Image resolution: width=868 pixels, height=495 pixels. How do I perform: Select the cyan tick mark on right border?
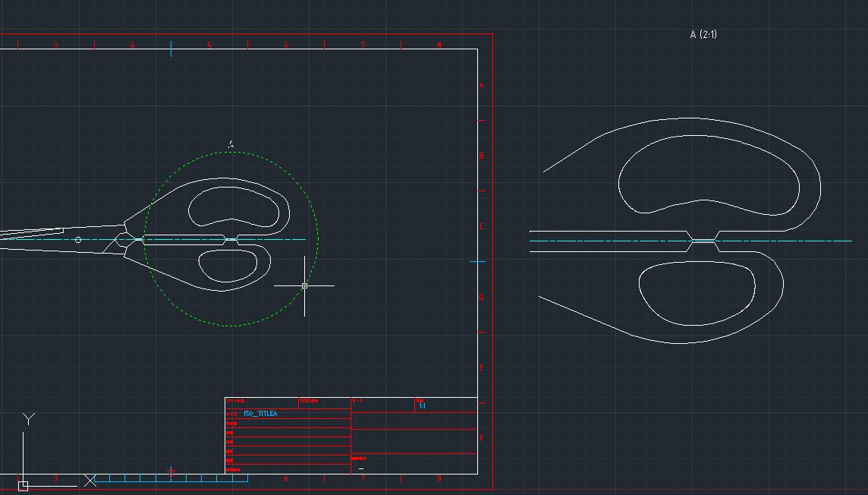coord(477,262)
